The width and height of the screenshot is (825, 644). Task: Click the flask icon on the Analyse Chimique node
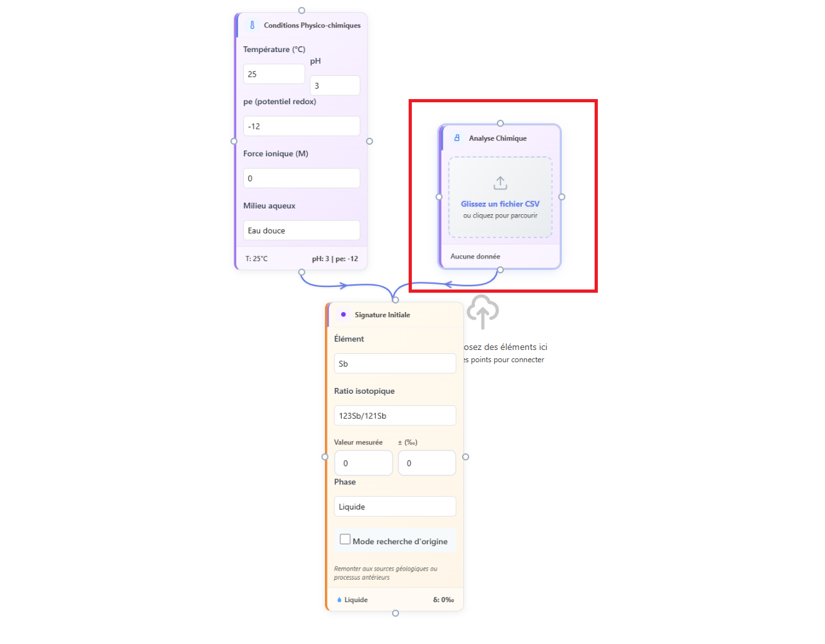(x=457, y=138)
